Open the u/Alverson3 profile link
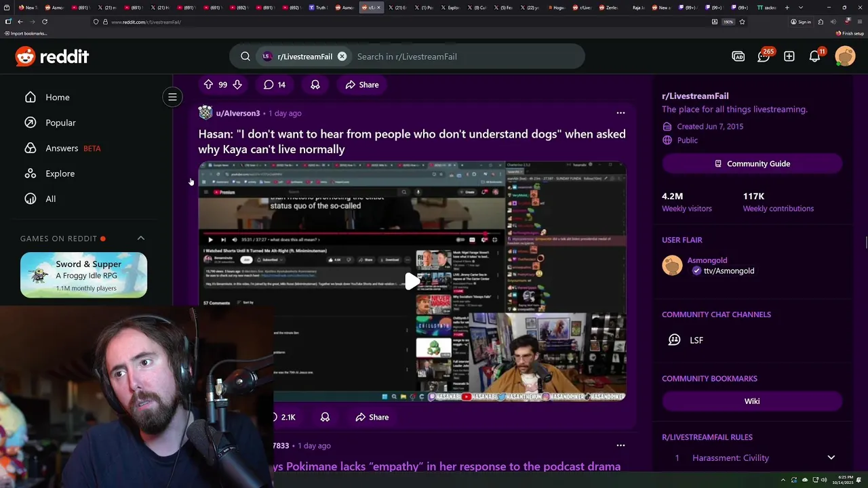The width and height of the screenshot is (868, 488). (238, 113)
